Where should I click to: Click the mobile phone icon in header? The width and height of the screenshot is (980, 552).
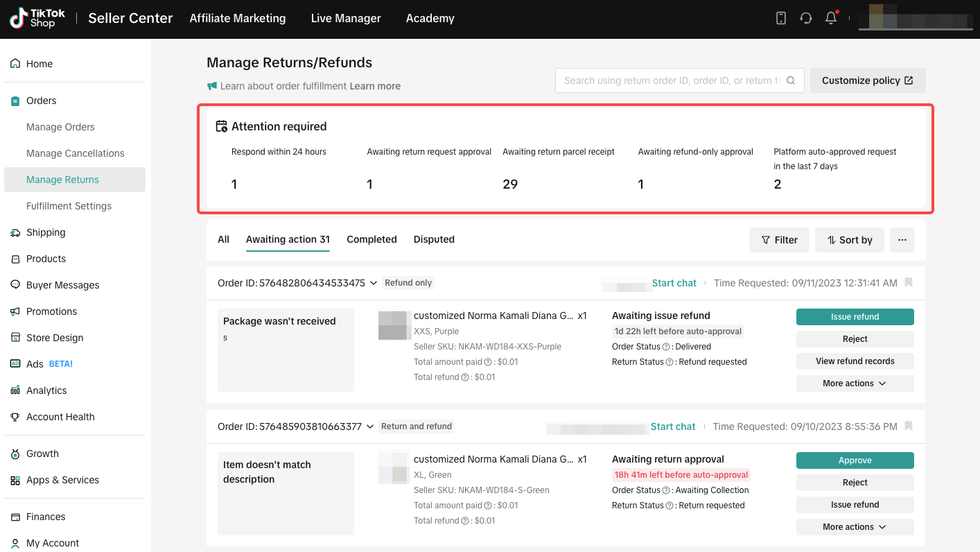coord(781,19)
